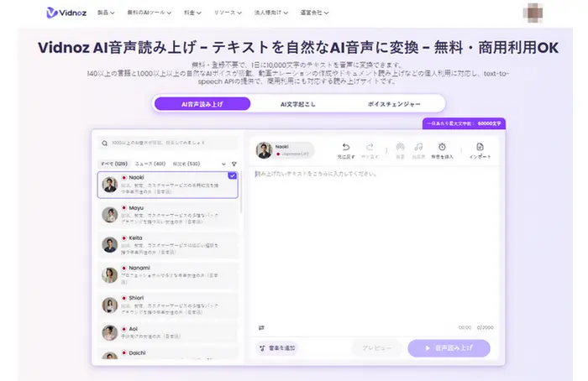The image size is (588, 381).
Task: Expand the 製品 menu in the header
Action: point(106,13)
